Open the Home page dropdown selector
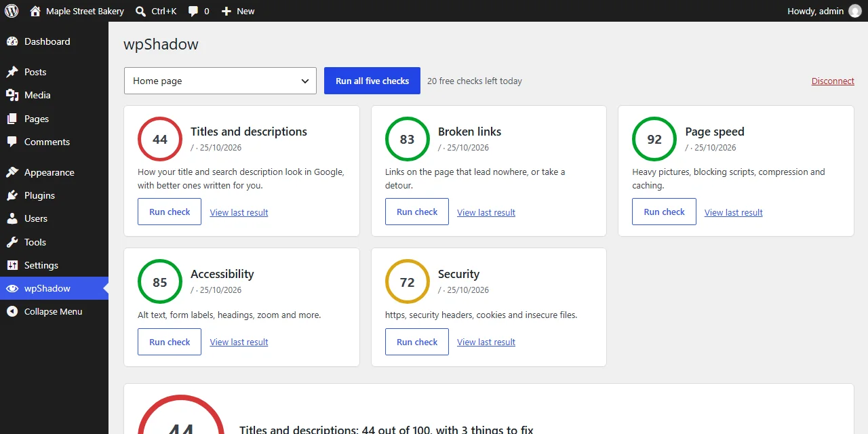Viewport: 868px width, 434px height. pos(220,81)
